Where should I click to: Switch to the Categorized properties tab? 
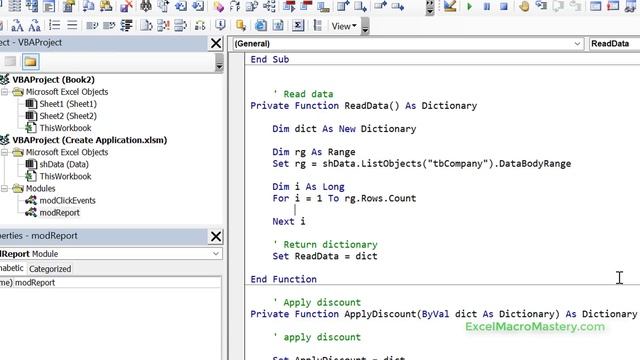50,269
